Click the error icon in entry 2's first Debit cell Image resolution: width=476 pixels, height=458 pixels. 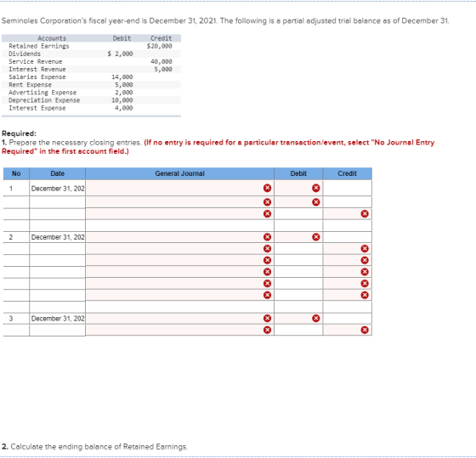coord(316,237)
